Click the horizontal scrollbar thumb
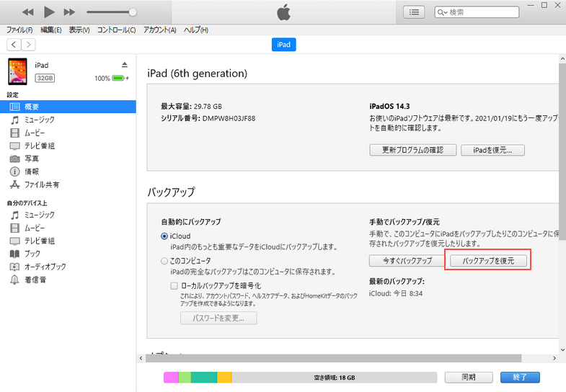Image resolution: width=566 pixels, height=392 pixels. point(333,358)
